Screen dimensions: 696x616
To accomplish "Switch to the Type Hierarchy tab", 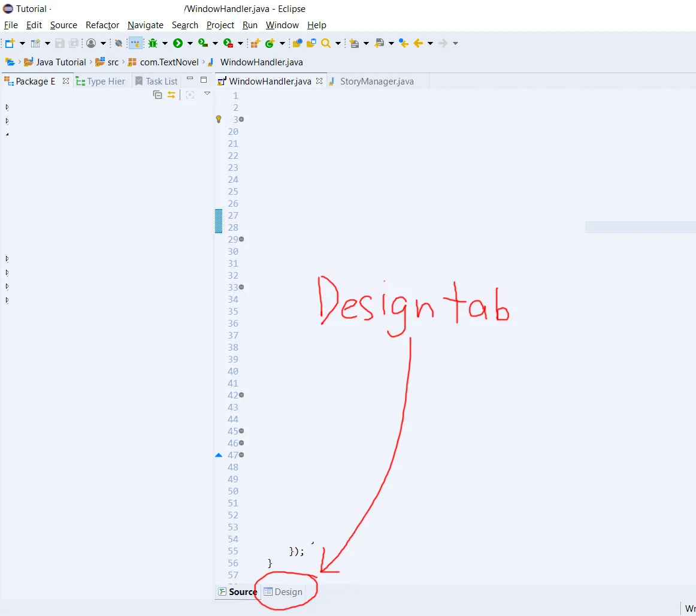I will click(x=101, y=81).
